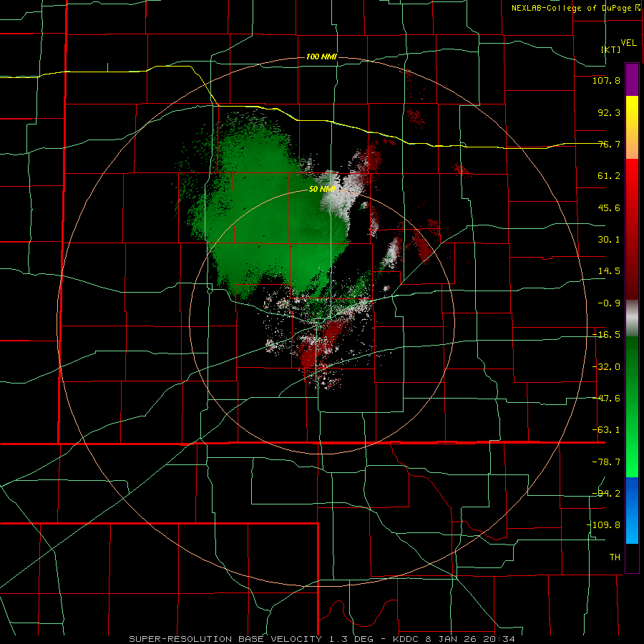Viewport: 644px width, 644px height.
Task: Click the VEL legend title
Action: (x=628, y=43)
